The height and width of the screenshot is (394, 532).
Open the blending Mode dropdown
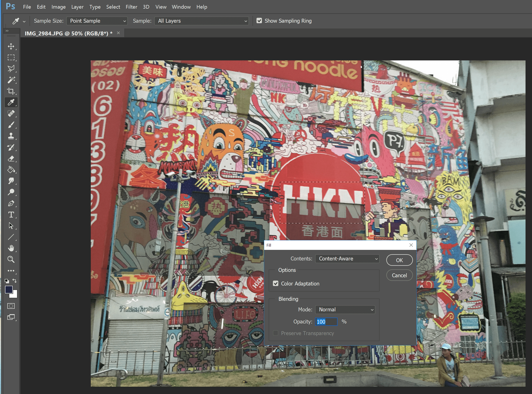pyautogui.click(x=345, y=310)
